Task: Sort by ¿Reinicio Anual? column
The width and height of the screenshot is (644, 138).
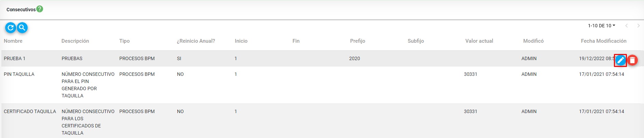Action: [196, 41]
